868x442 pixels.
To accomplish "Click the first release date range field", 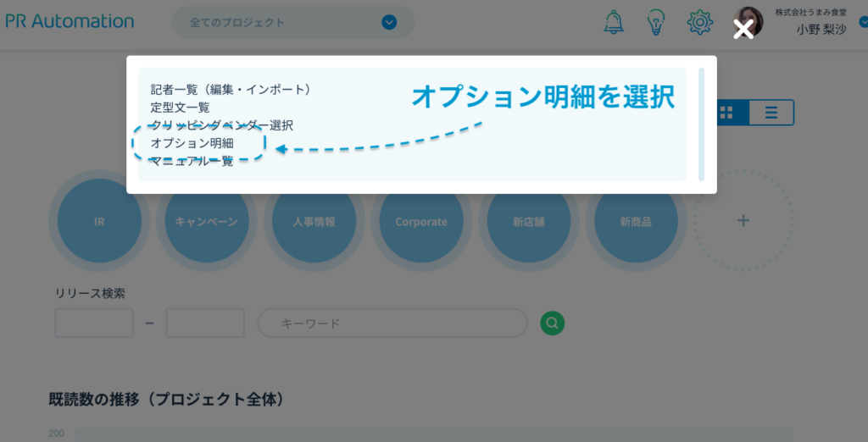I will 94,323.
